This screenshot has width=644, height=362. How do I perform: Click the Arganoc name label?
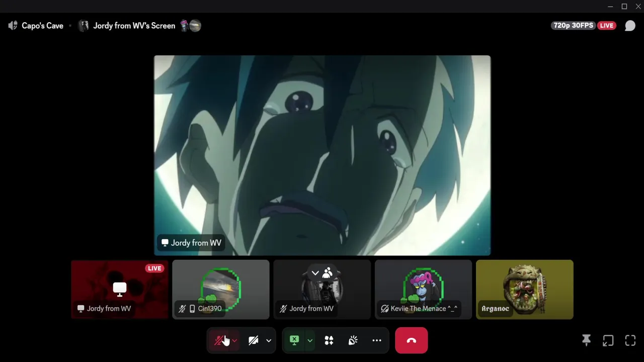pos(495,309)
